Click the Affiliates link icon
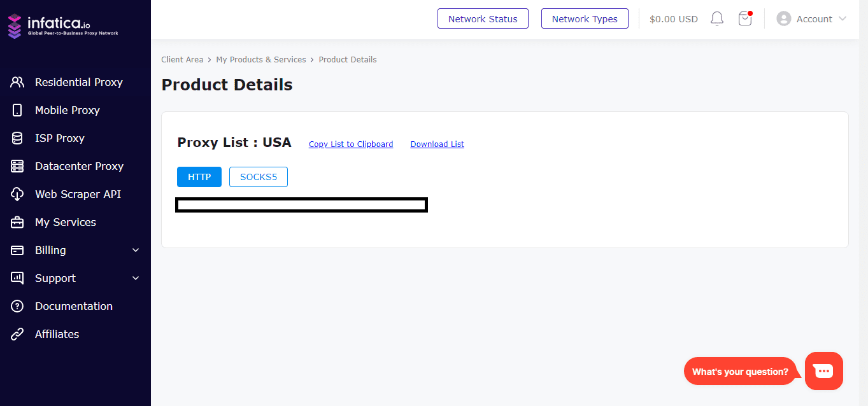Screen dimensions: 868x406 (17, 334)
